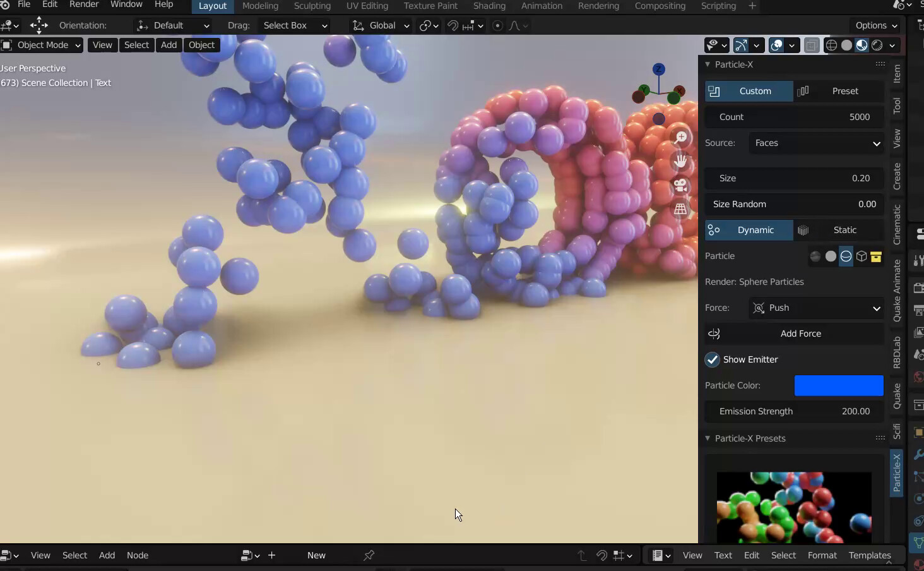The height and width of the screenshot is (571, 924).
Task: Switch particle mode to Static
Action: tap(846, 230)
